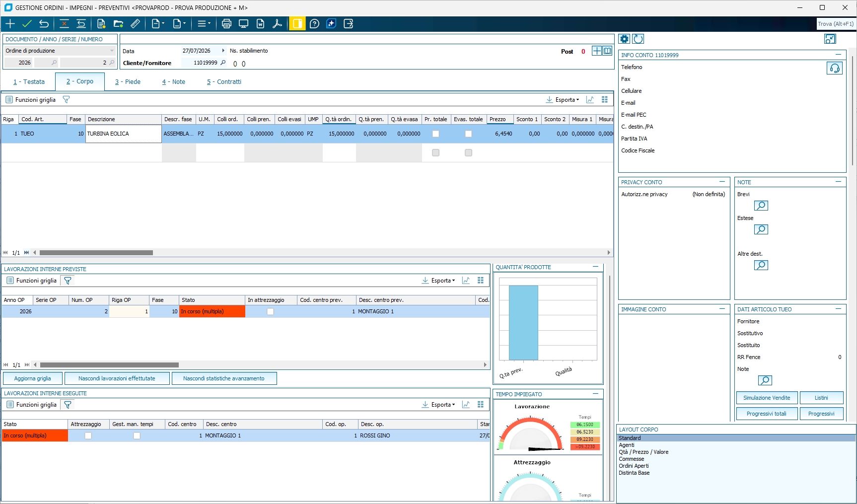Click the monitor preview icon
Image resolution: width=857 pixels, height=504 pixels.
(x=243, y=24)
